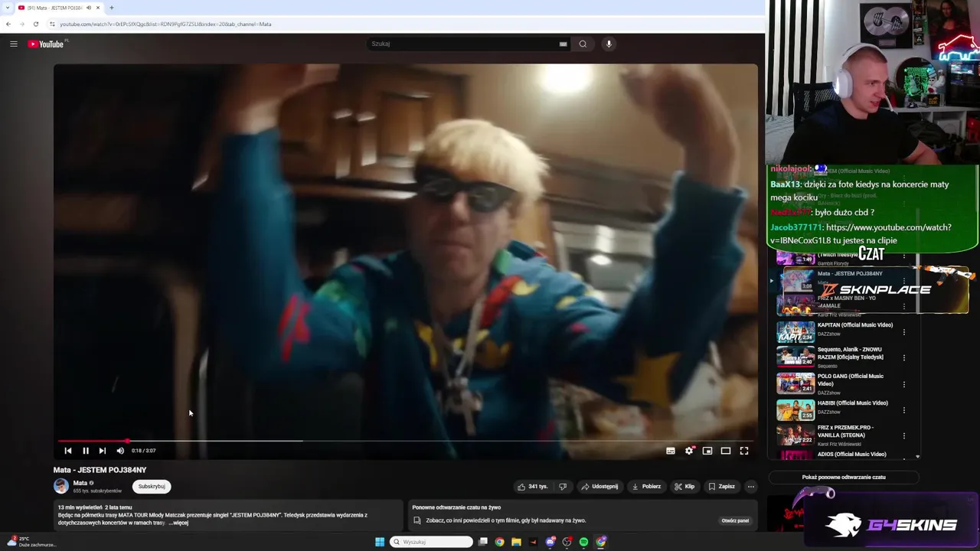Open the video title Mata - JESTEM POJ384NY

click(x=100, y=470)
